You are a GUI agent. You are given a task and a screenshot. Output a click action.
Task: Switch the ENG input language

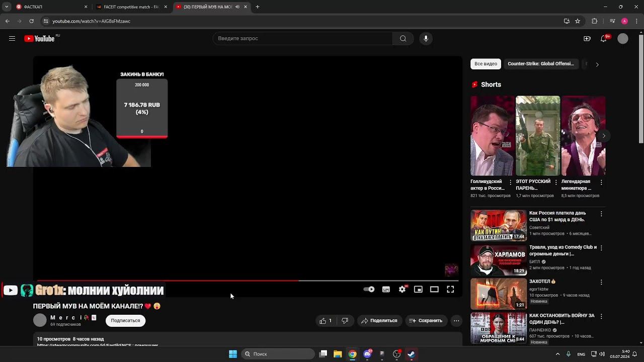coord(581,354)
